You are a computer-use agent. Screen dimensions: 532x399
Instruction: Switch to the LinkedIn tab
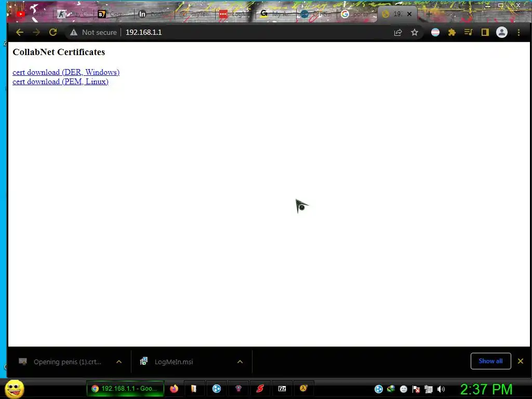point(154,14)
